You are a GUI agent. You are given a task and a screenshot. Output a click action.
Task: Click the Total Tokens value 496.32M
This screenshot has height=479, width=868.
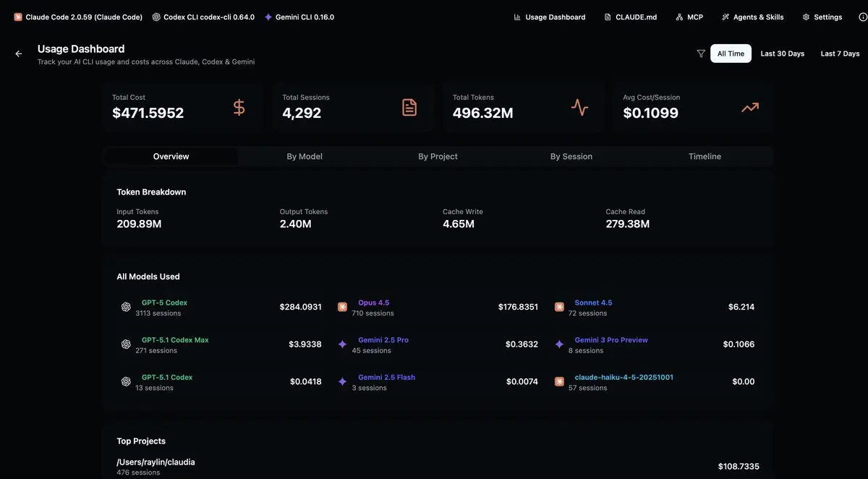pos(482,113)
